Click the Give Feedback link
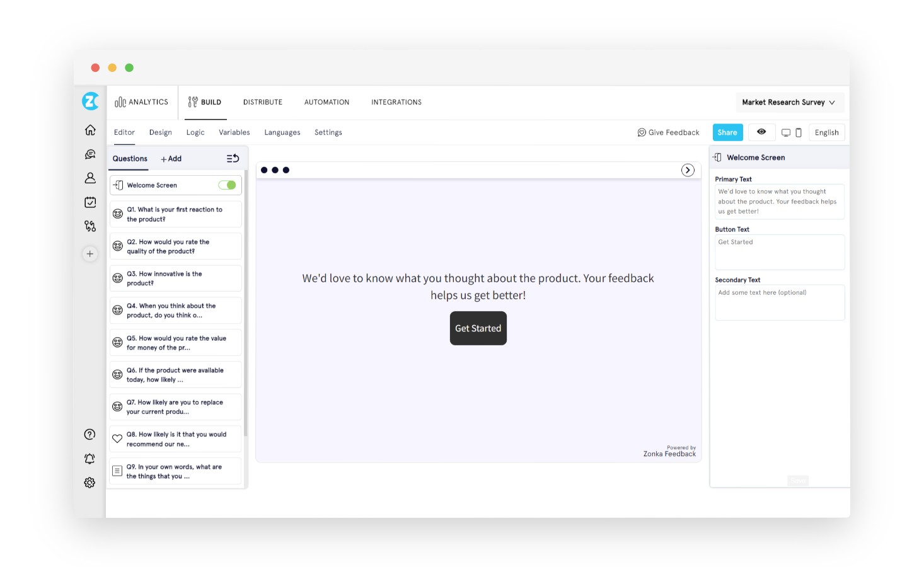 pyautogui.click(x=669, y=132)
